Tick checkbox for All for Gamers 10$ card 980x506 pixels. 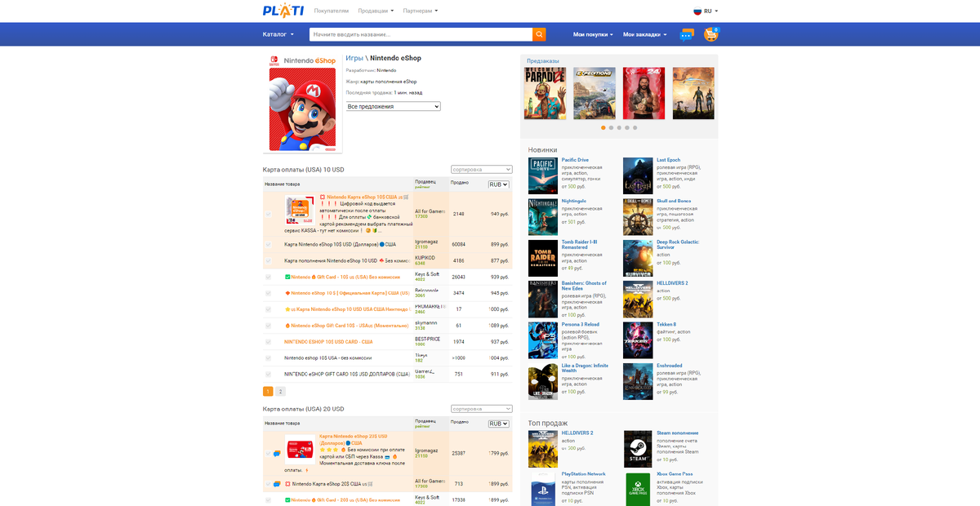pos(268,214)
